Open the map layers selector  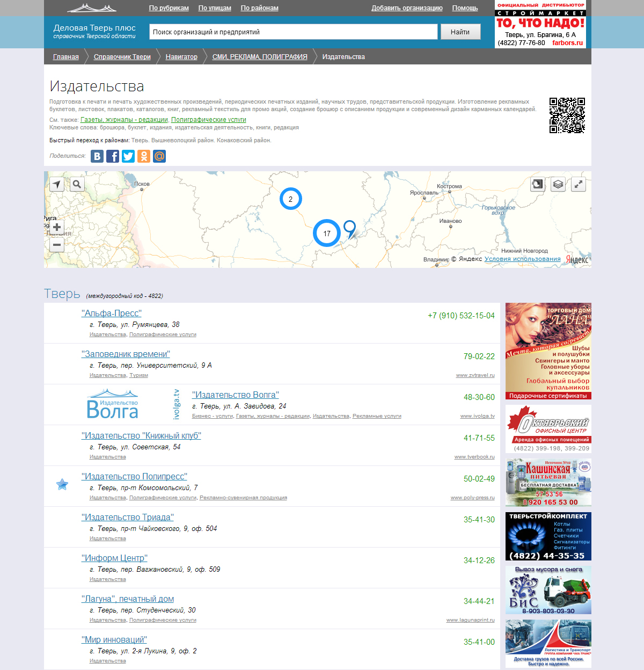(x=558, y=185)
